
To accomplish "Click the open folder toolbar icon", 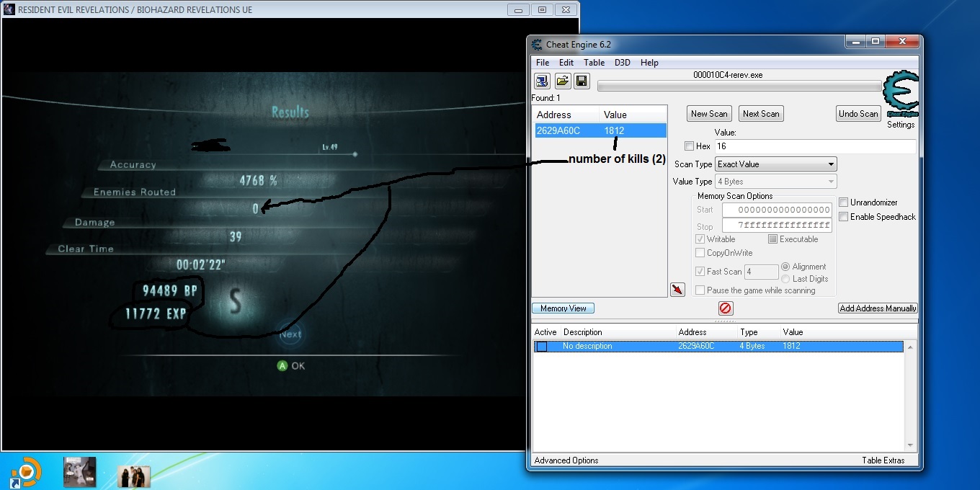I will click(x=562, y=81).
